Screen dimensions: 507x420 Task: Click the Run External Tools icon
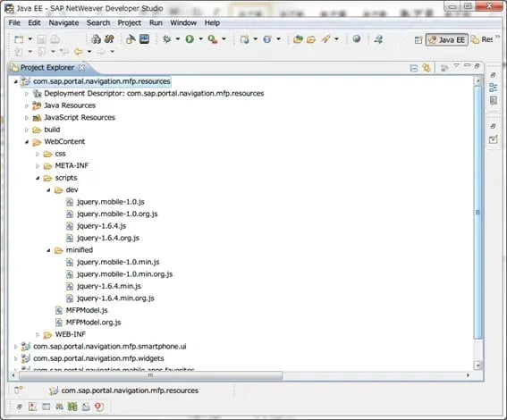tap(213, 39)
